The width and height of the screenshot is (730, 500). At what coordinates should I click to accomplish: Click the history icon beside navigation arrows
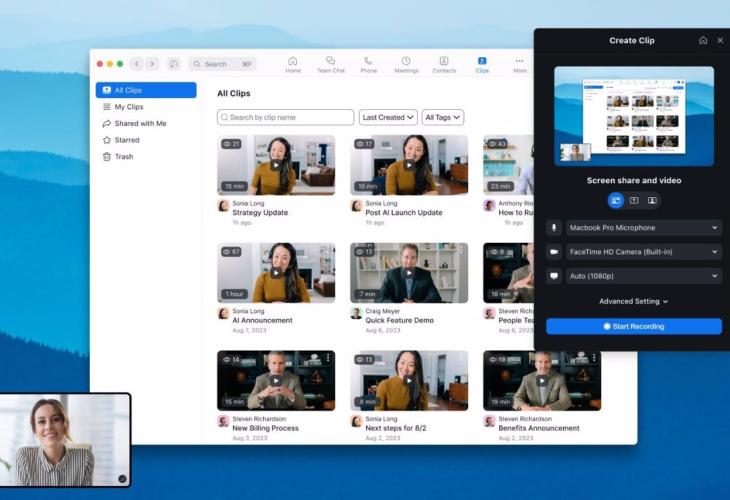click(174, 64)
